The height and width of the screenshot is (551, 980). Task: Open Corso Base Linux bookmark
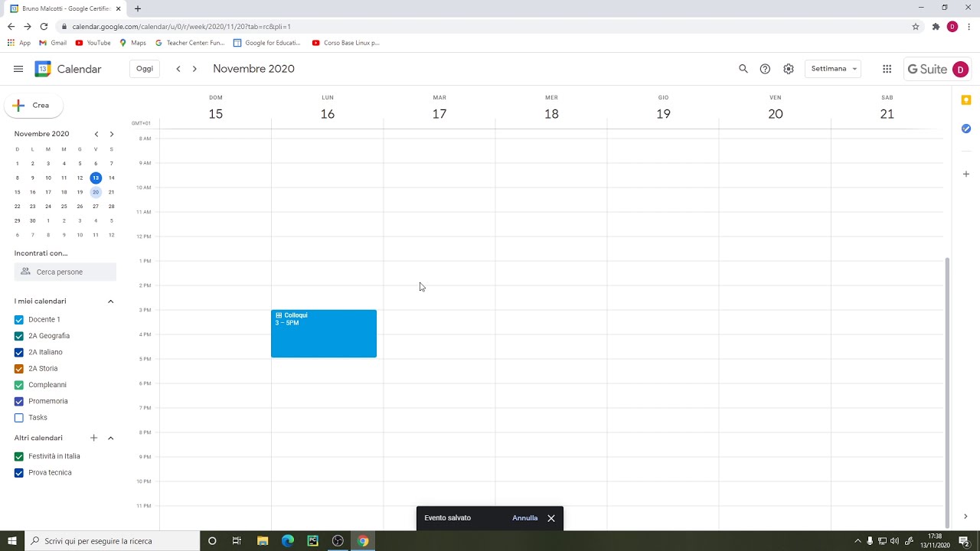(x=346, y=43)
